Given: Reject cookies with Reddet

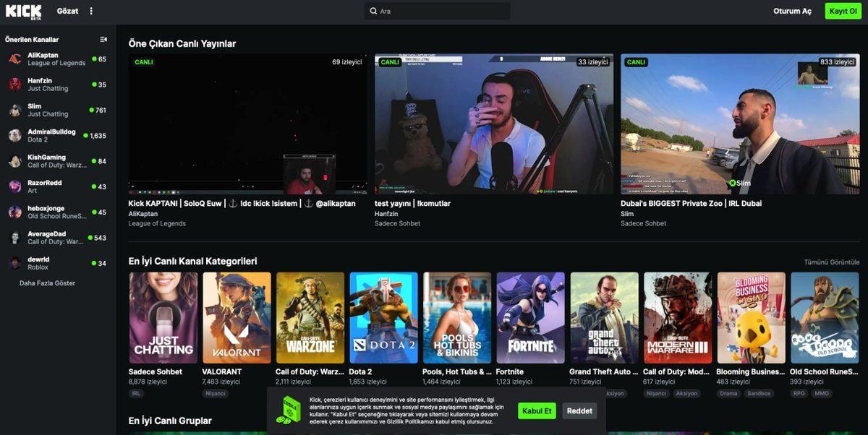Looking at the screenshot, I should 579,410.
